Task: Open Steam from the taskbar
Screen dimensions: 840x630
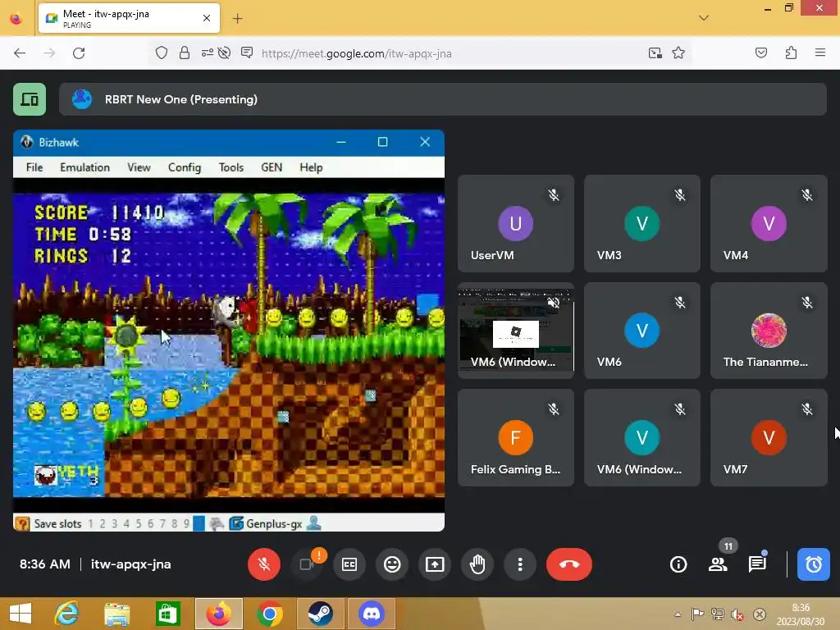Action: pos(321,614)
